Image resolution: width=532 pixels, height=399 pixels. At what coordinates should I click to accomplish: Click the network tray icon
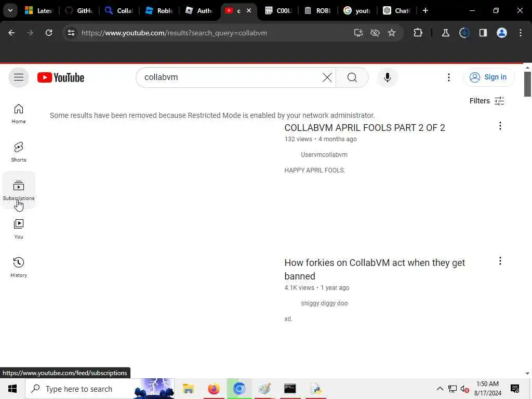[453, 389]
